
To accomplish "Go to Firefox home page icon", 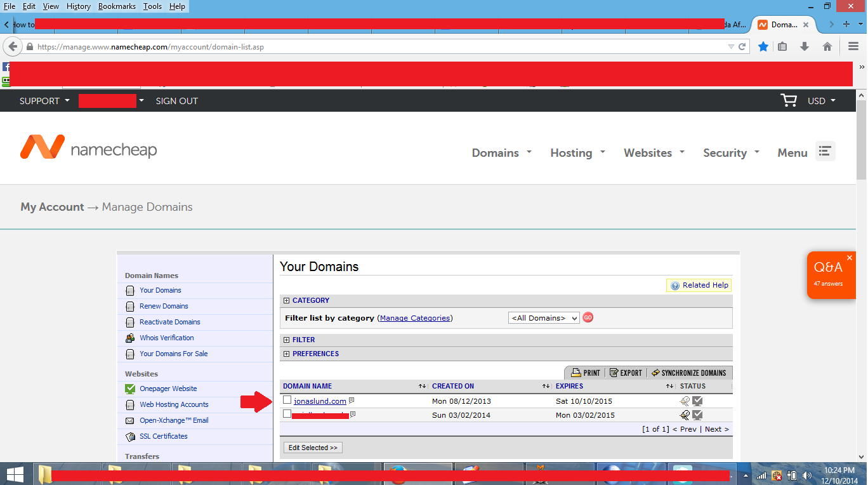I will tap(827, 46).
